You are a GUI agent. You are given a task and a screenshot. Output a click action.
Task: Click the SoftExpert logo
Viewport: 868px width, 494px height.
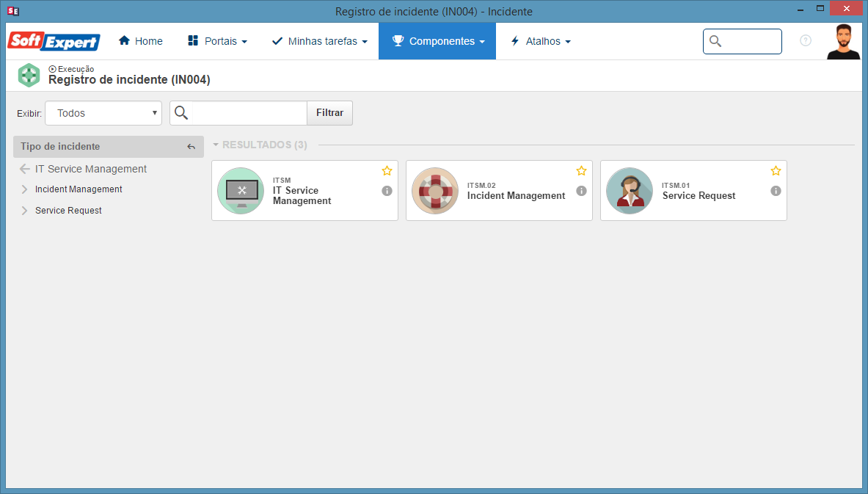[x=54, y=41]
